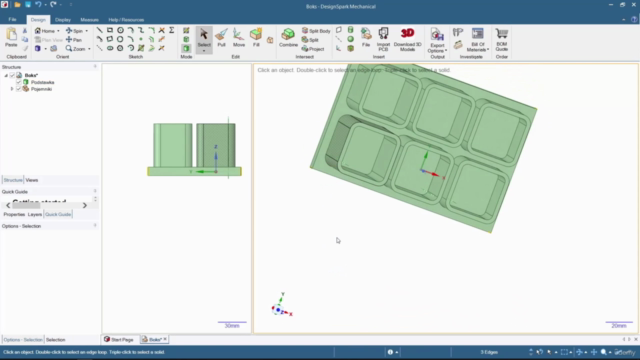640x360 pixels.
Task: Click the Pan tool
Action: point(74,40)
